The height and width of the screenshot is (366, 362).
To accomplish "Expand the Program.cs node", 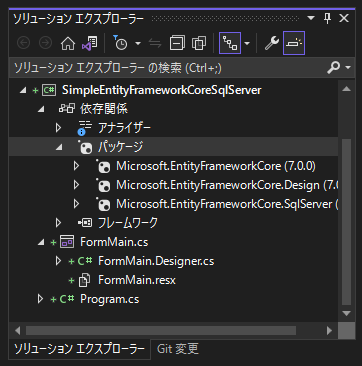I will point(41,299).
